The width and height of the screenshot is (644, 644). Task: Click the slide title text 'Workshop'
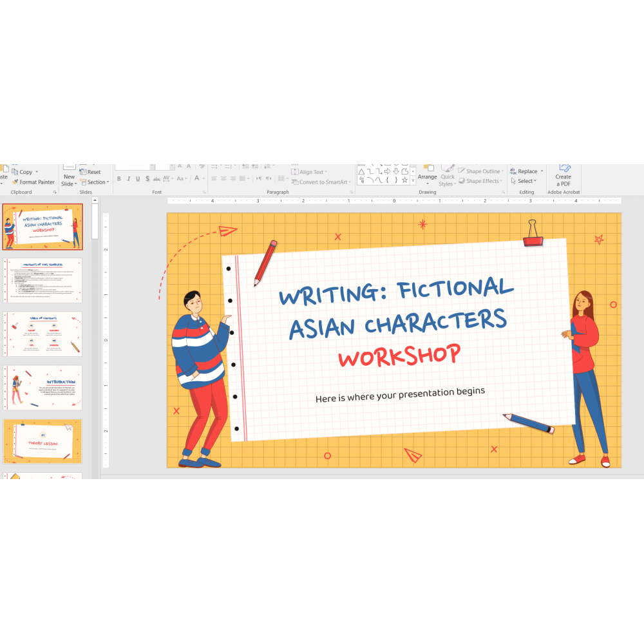(x=399, y=355)
